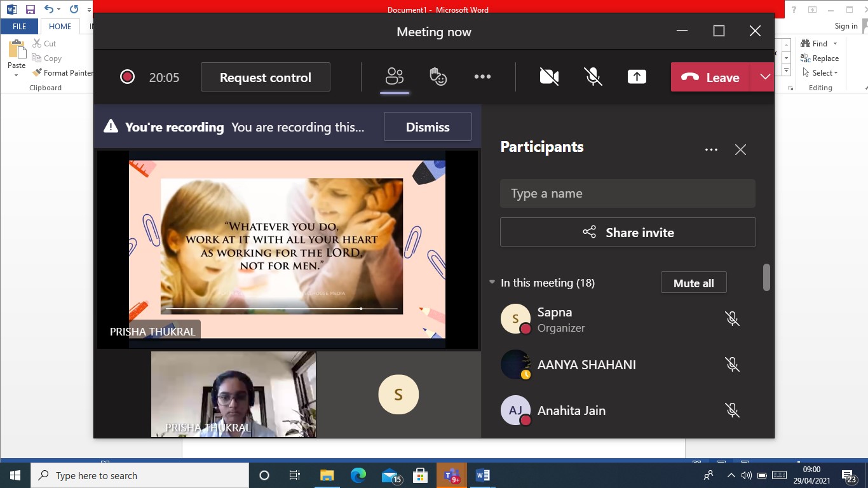Click the Mute all button
The image size is (868, 488).
tap(693, 283)
